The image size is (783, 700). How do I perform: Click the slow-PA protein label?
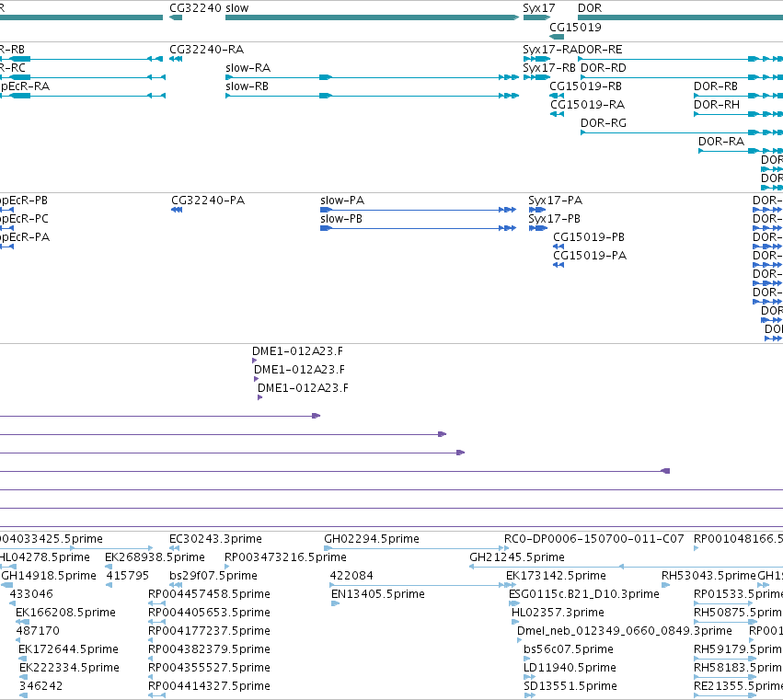(342, 201)
